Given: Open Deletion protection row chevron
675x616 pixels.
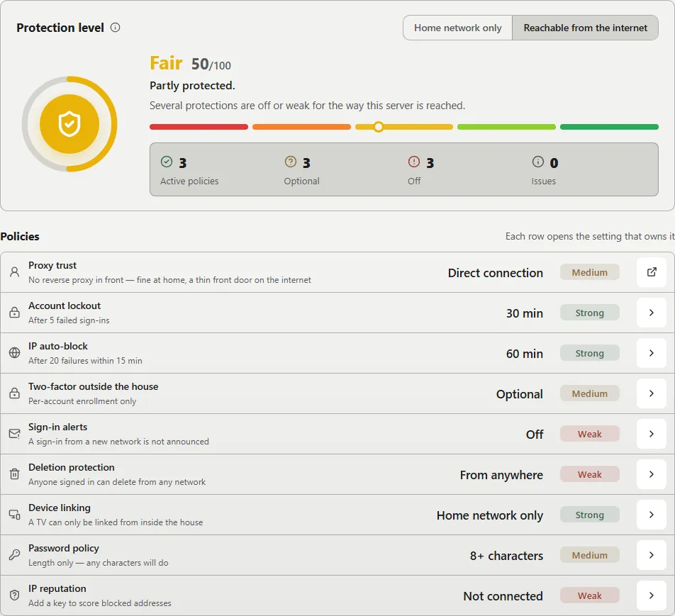Looking at the screenshot, I should [x=652, y=474].
